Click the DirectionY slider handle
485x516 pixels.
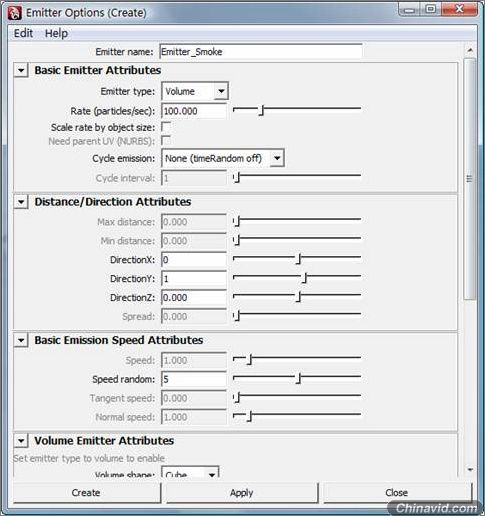(x=304, y=278)
